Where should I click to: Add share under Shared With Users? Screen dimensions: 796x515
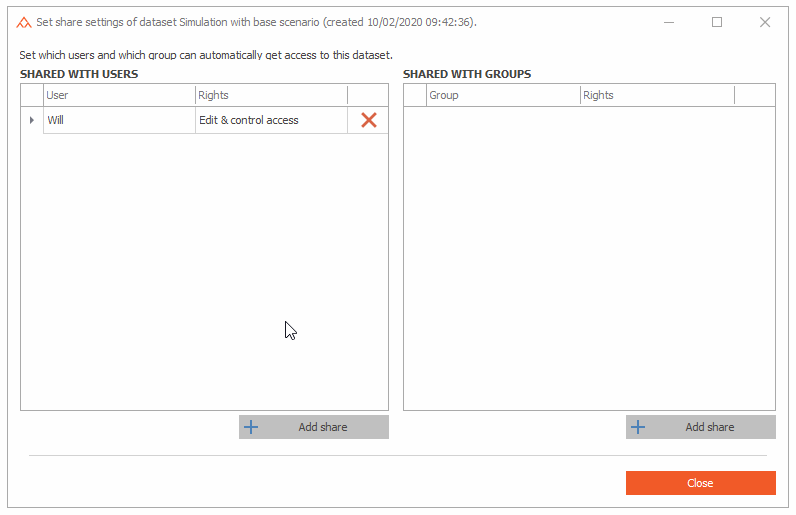point(314,427)
